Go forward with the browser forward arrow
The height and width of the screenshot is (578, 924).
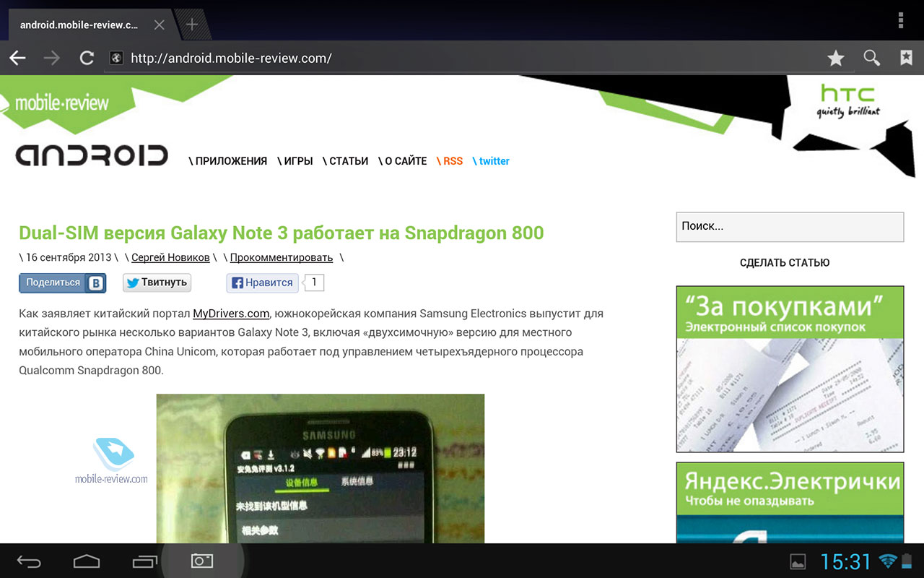click(52, 59)
